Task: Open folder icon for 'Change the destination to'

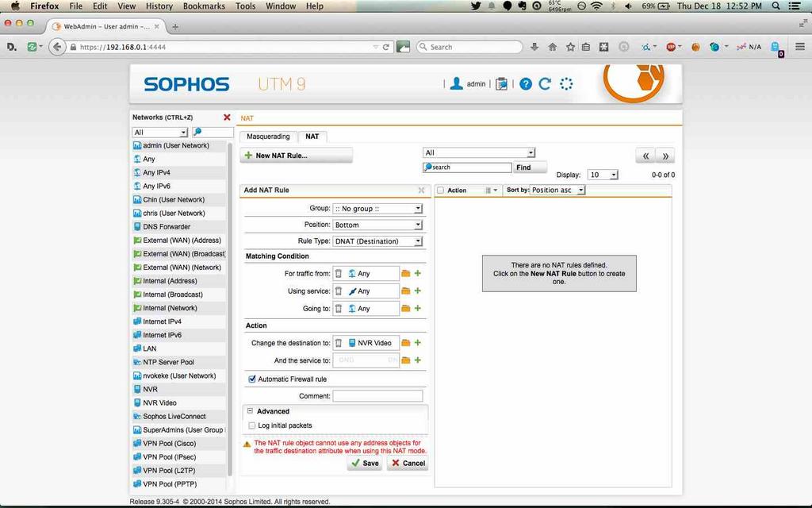Action: pos(406,343)
